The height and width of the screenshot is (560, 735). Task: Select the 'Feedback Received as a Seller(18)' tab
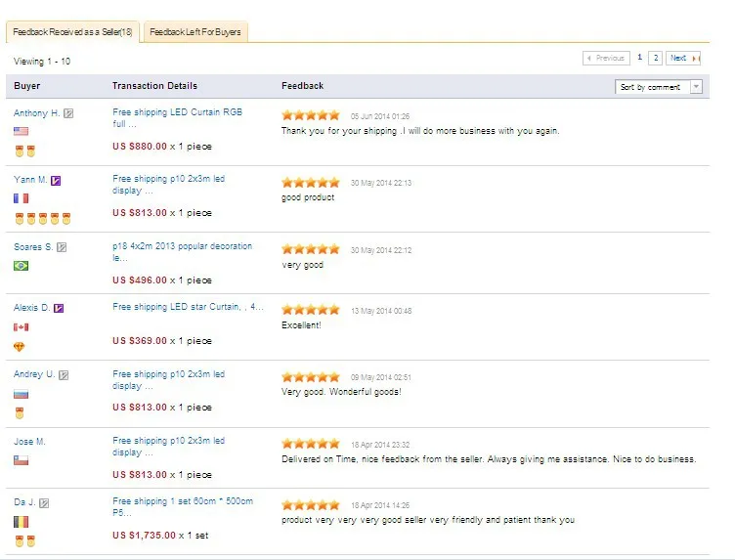(x=72, y=32)
